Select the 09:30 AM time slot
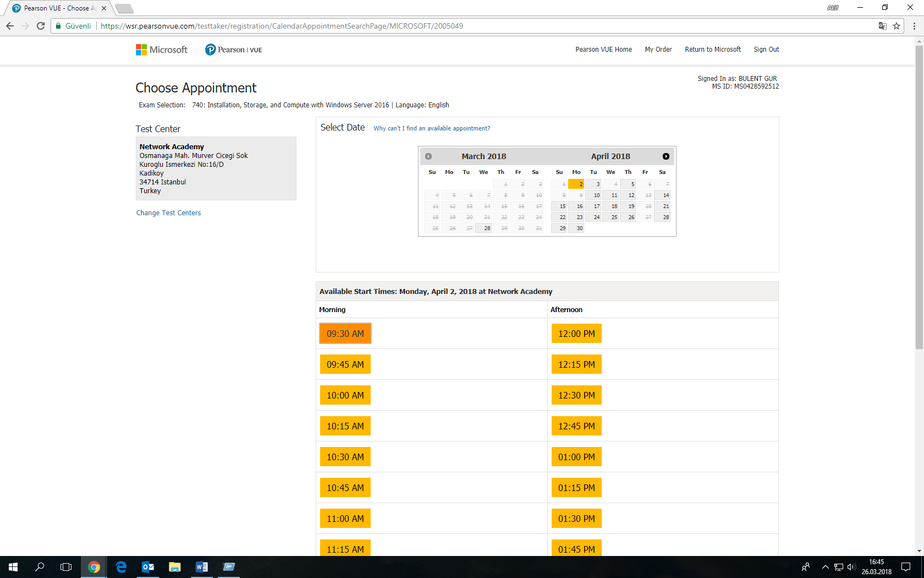The width and height of the screenshot is (924, 578). point(345,334)
